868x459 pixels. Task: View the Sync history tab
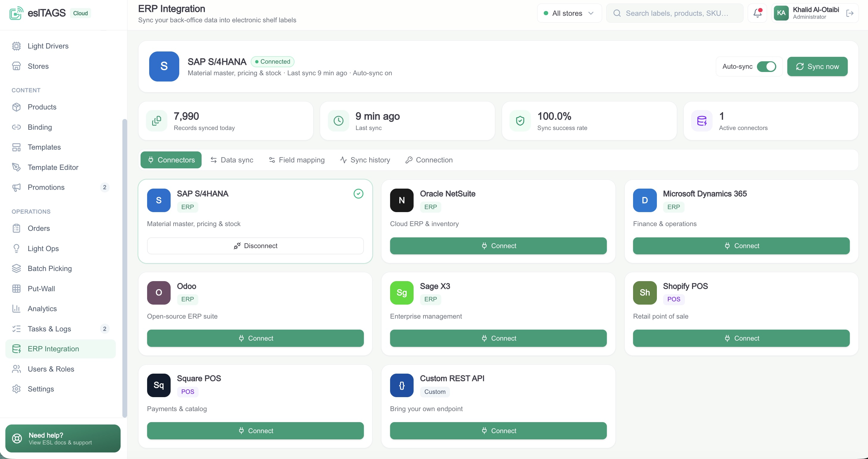pyautogui.click(x=365, y=160)
